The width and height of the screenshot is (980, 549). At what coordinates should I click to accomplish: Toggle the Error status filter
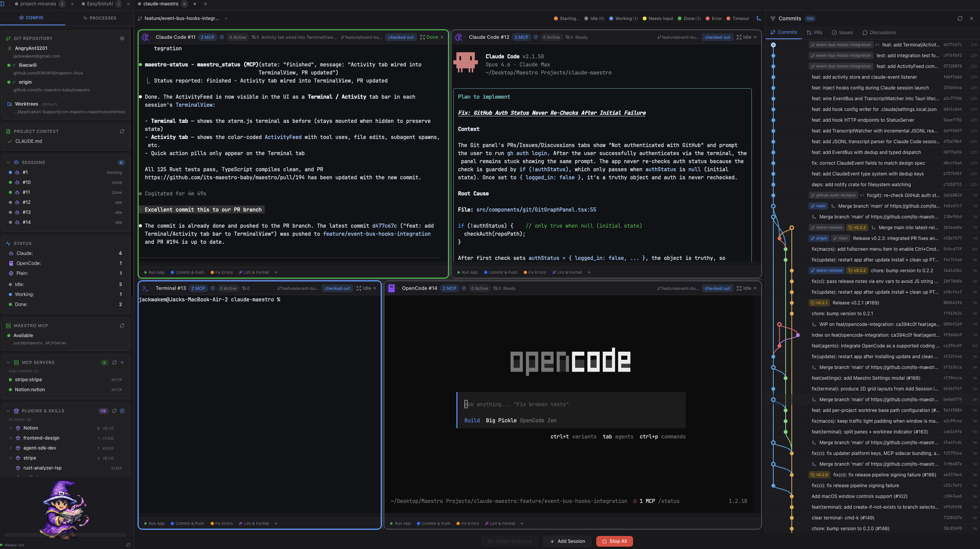(x=714, y=18)
